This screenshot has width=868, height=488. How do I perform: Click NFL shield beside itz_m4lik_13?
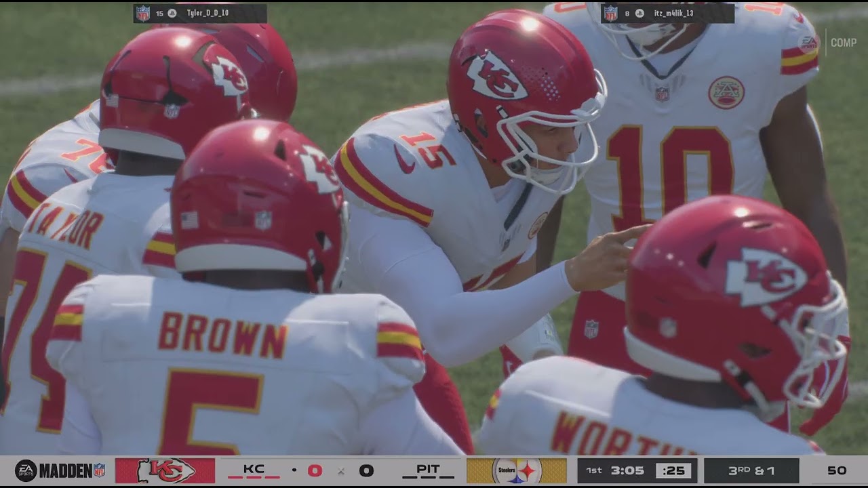click(611, 13)
